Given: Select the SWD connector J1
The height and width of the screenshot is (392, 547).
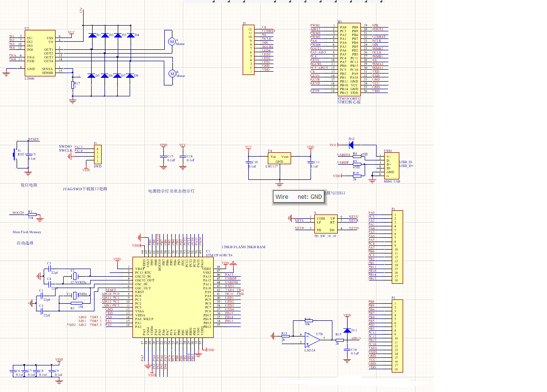Looking at the screenshot, I should coord(98,155).
